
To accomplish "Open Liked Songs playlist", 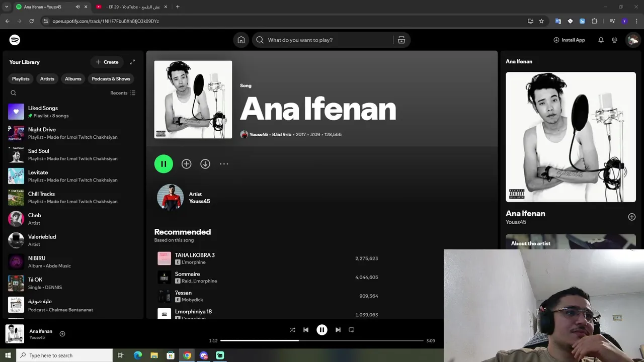I will [x=72, y=112].
